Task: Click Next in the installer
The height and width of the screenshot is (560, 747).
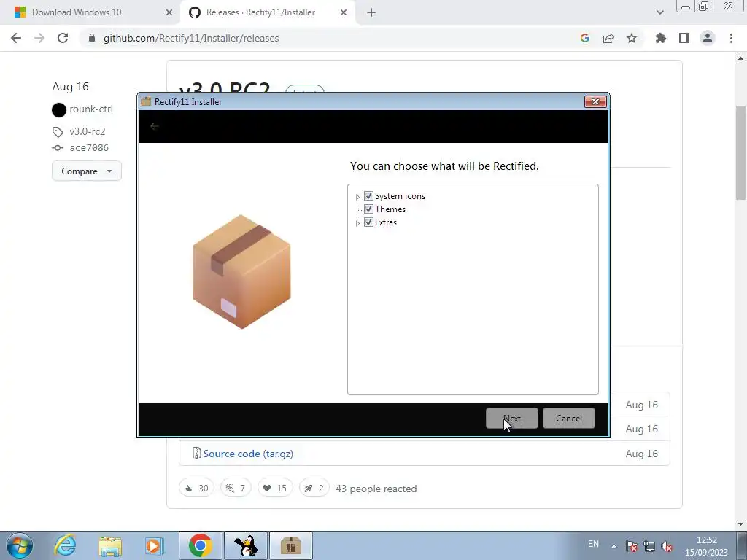Action: [x=511, y=418]
